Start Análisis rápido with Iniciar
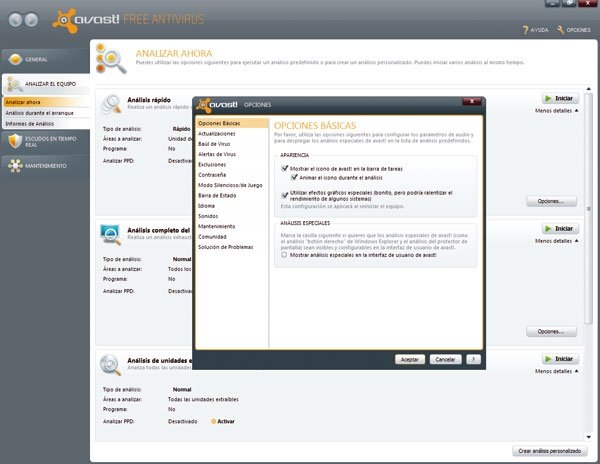The image size is (600, 464). [560, 98]
